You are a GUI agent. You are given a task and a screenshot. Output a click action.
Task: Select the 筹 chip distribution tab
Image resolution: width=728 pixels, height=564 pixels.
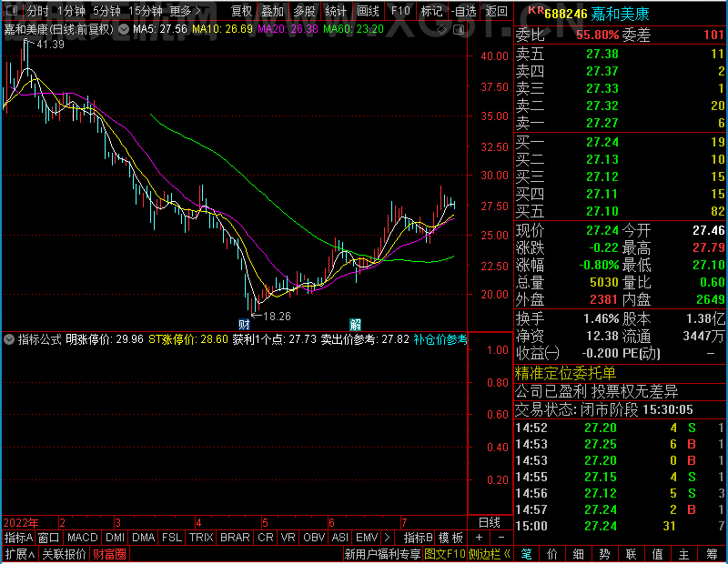point(712,554)
